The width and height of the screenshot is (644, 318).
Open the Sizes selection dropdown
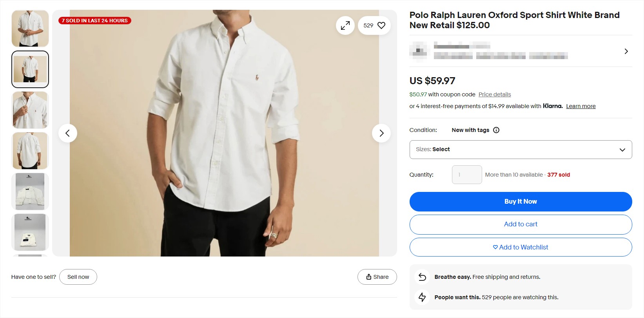pyautogui.click(x=520, y=150)
